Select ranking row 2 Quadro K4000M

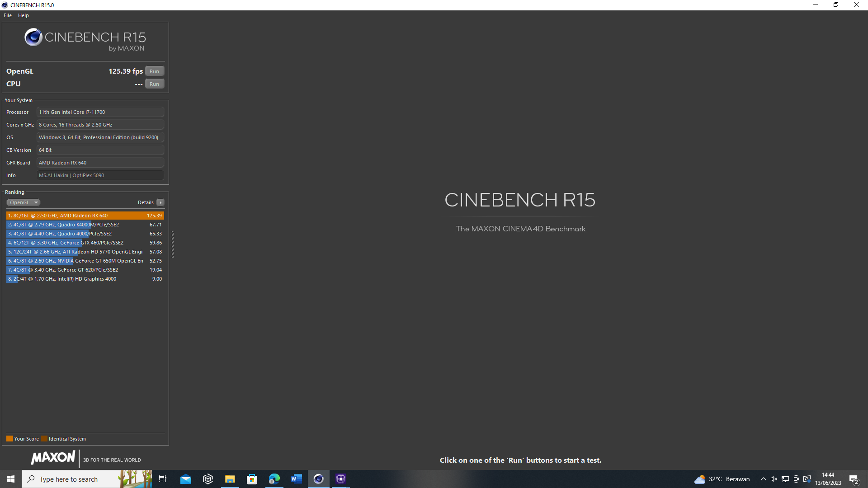85,225
